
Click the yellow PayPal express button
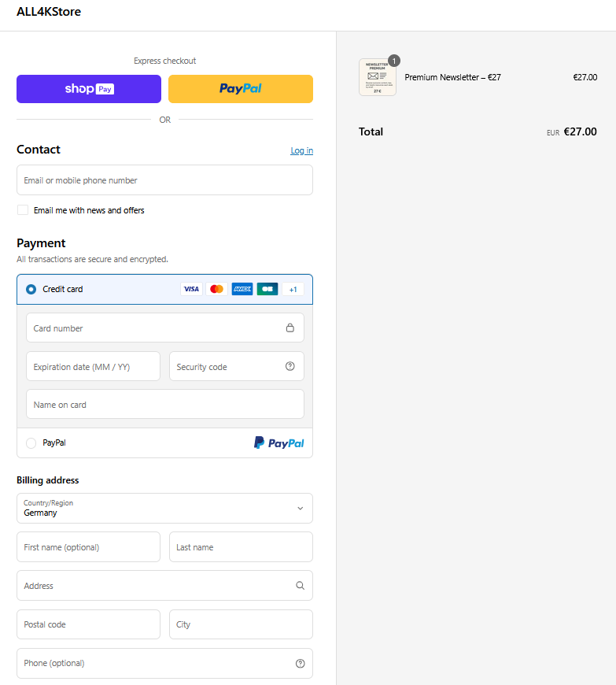pyautogui.click(x=241, y=89)
